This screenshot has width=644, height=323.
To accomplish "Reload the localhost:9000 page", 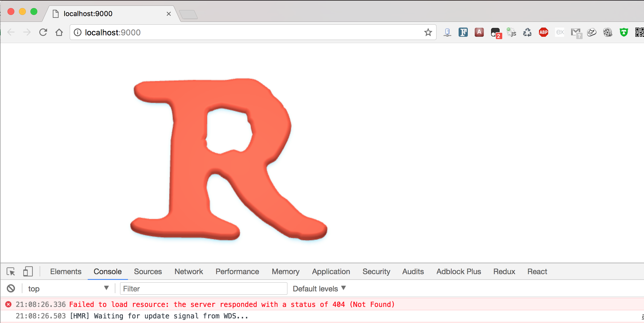I will [x=43, y=32].
